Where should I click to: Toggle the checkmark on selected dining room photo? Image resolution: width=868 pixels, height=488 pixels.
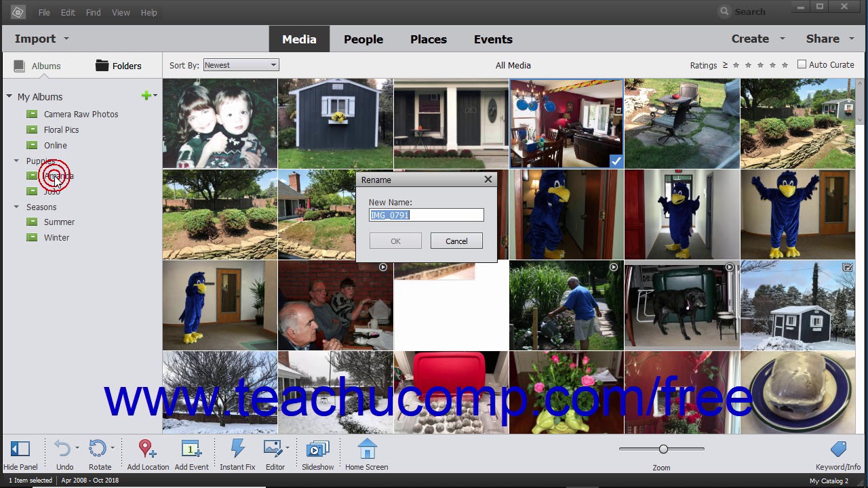616,161
